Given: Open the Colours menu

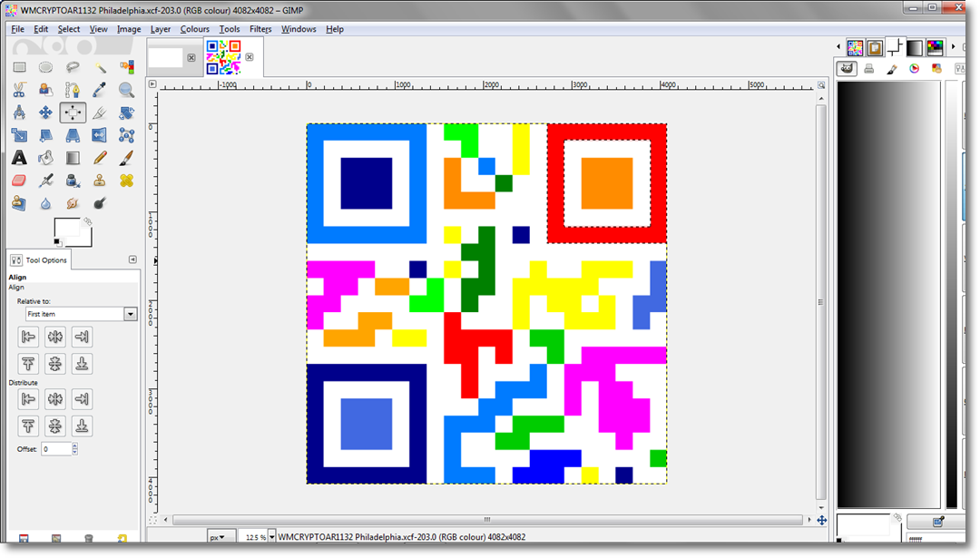Looking at the screenshot, I should (x=194, y=29).
